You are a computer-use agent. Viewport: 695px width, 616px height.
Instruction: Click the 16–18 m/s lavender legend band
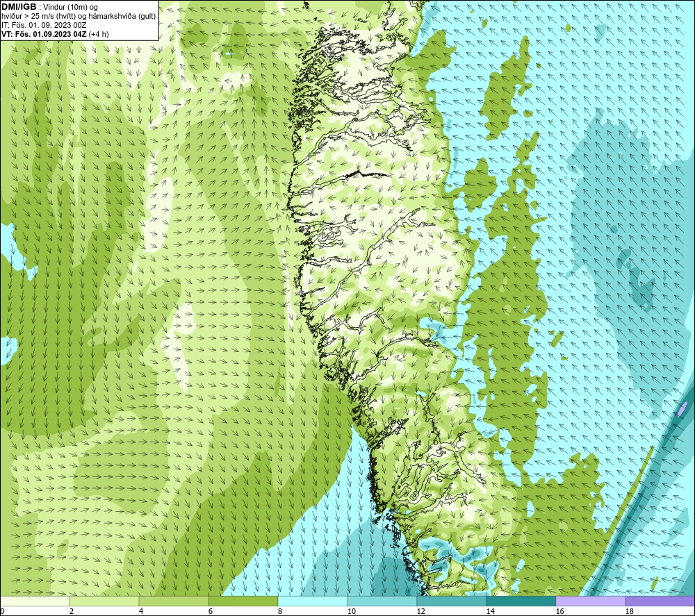590,601
